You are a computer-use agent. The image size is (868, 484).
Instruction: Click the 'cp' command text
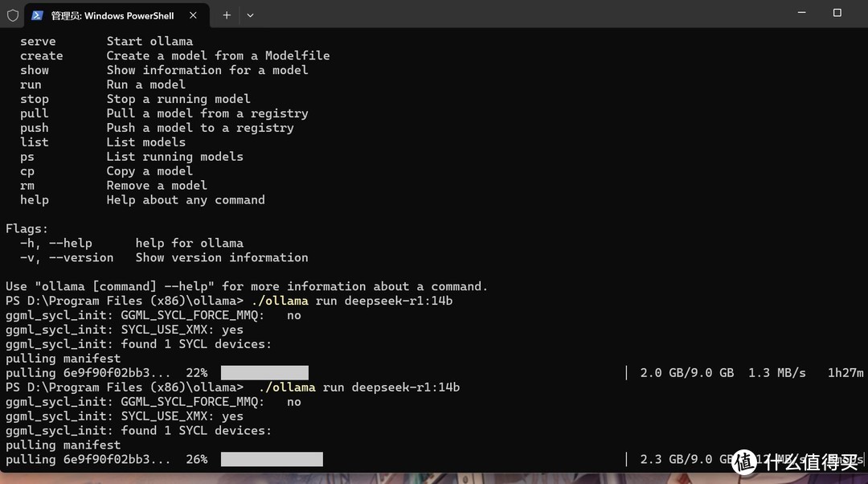[x=27, y=172]
